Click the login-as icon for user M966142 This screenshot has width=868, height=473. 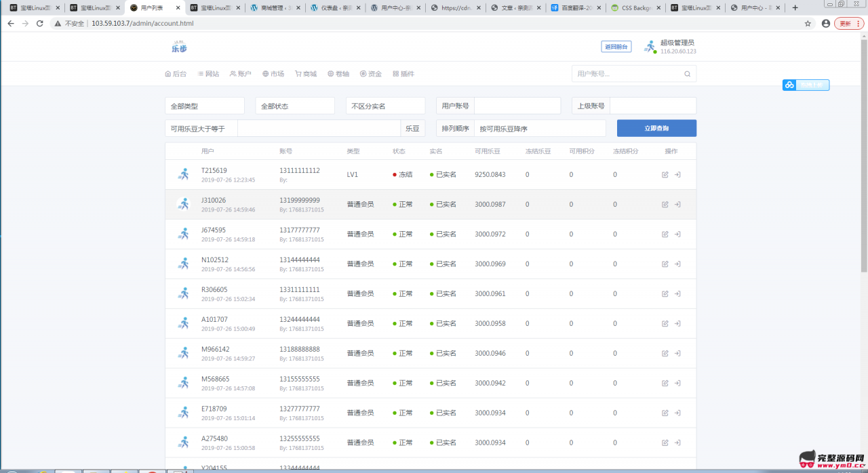tap(677, 354)
